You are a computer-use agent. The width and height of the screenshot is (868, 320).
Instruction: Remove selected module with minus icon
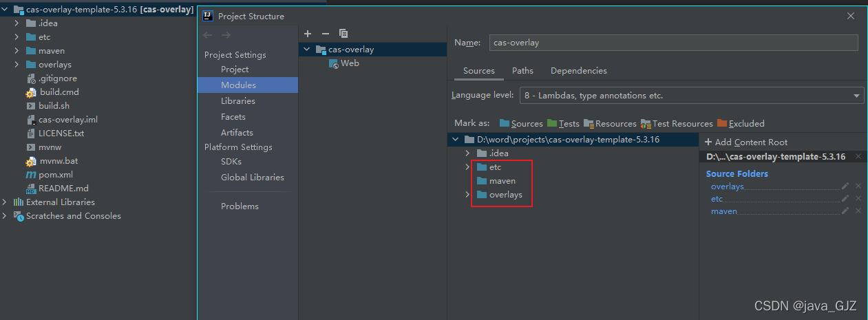(326, 34)
